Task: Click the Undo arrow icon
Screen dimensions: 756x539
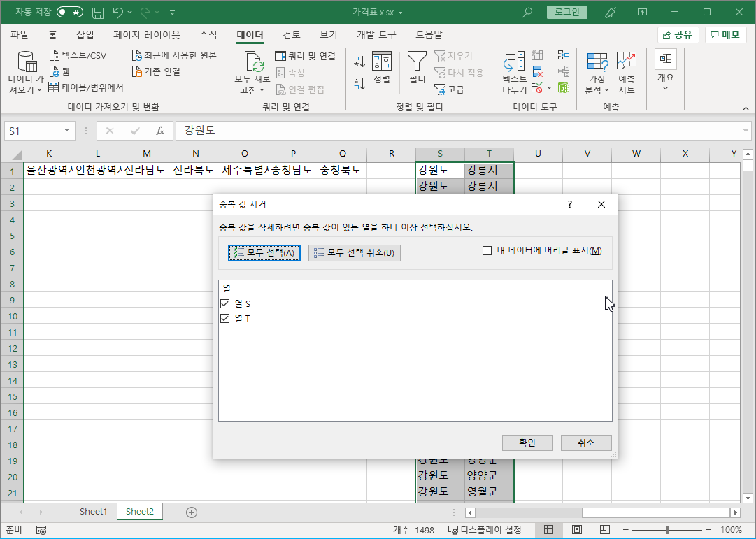Action: [118, 13]
